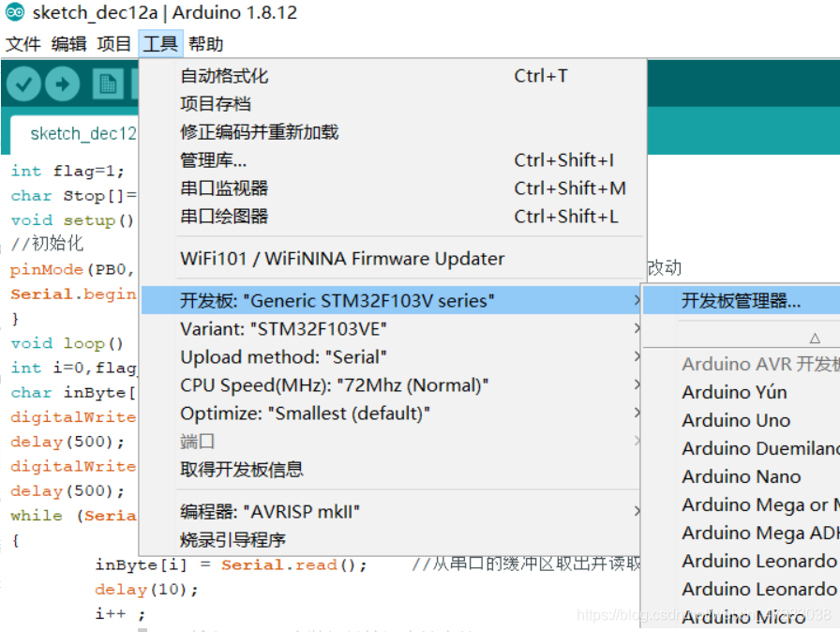840x632 pixels.
Task: Expand 编程器 AVRISP mkII submenu
Action: [392, 512]
